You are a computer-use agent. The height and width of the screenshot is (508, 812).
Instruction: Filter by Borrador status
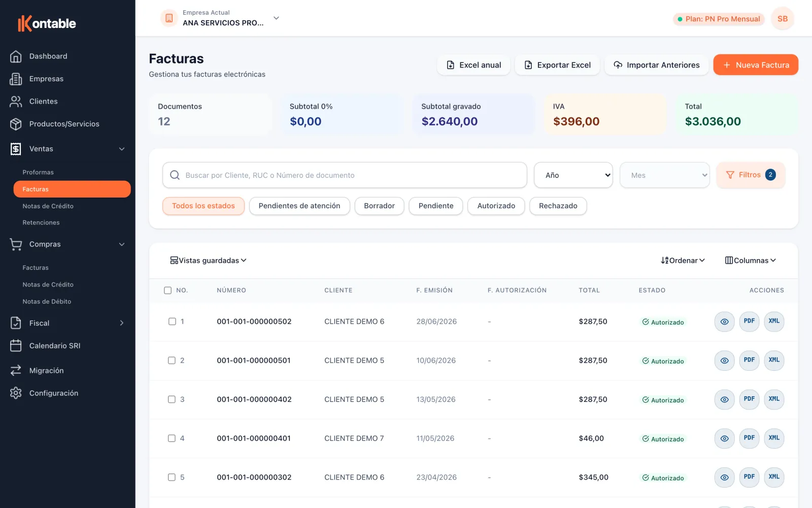[379, 206]
